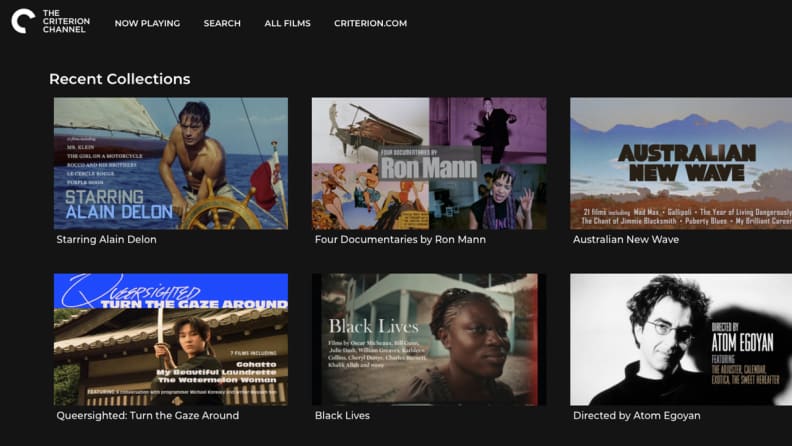Image resolution: width=792 pixels, height=446 pixels.
Task: Click the 'Australian New Wave' title link
Action: (x=626, y=239)
